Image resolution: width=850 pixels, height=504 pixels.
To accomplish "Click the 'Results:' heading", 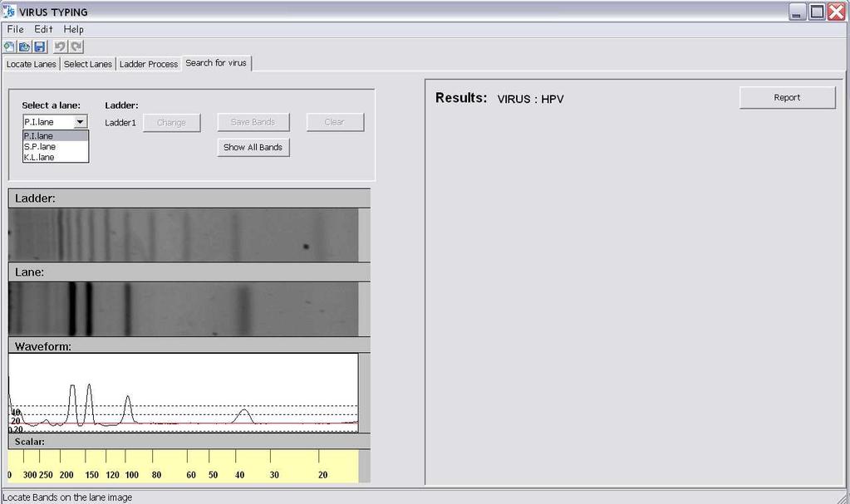I will pyautogui.click(x=461, y=97).
